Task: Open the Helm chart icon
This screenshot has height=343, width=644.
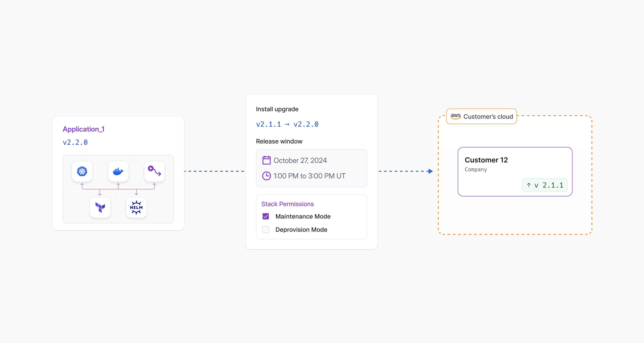Action: pos(136,207)
